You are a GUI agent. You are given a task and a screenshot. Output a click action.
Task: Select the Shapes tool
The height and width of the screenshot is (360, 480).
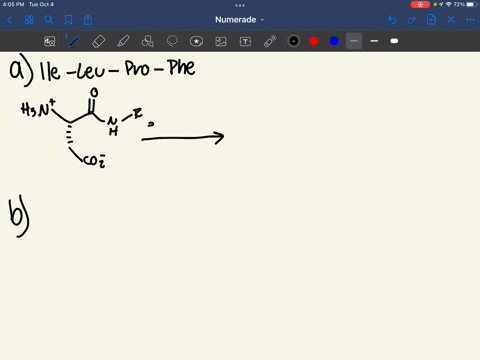pyautogui.click(x=147, y=41)
